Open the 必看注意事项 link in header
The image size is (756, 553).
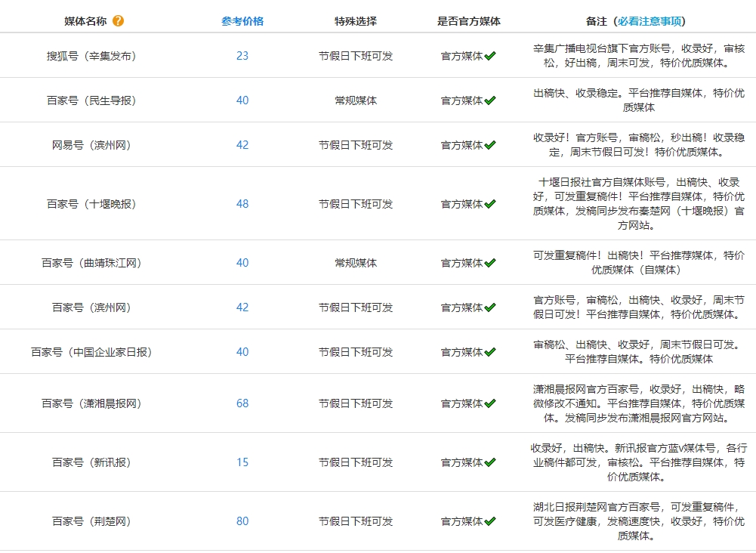[x=650, y=21]
